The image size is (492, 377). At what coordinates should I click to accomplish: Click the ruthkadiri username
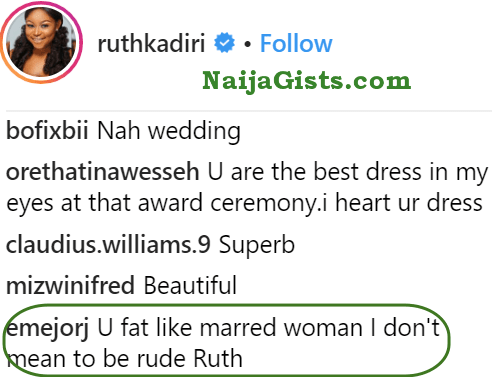coord(151,44)
